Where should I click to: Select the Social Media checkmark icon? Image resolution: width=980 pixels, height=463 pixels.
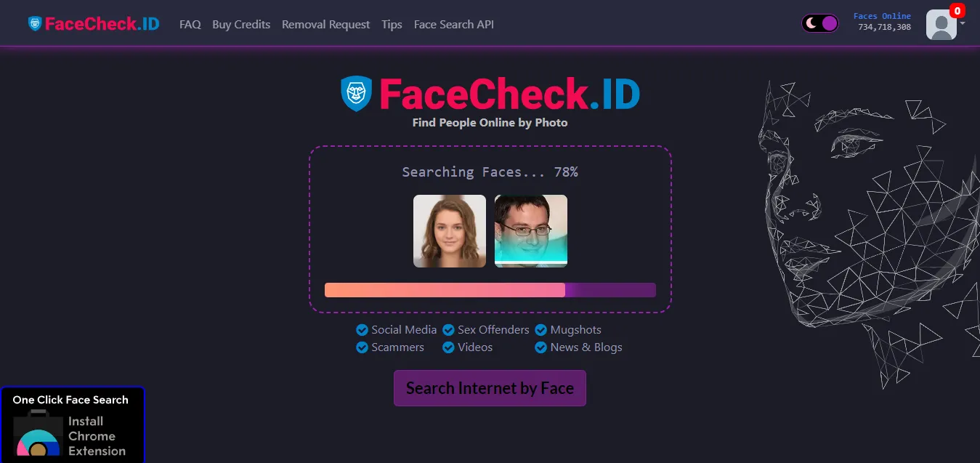362,329
